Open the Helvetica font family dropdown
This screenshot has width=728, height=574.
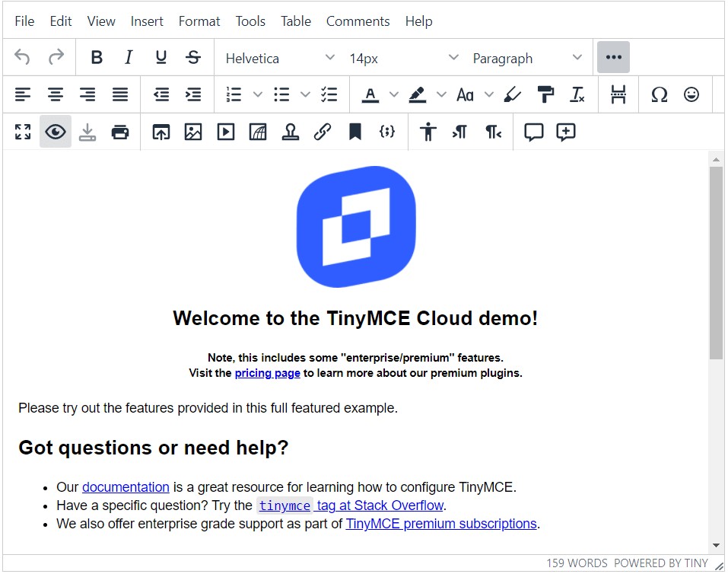[279, 58]
